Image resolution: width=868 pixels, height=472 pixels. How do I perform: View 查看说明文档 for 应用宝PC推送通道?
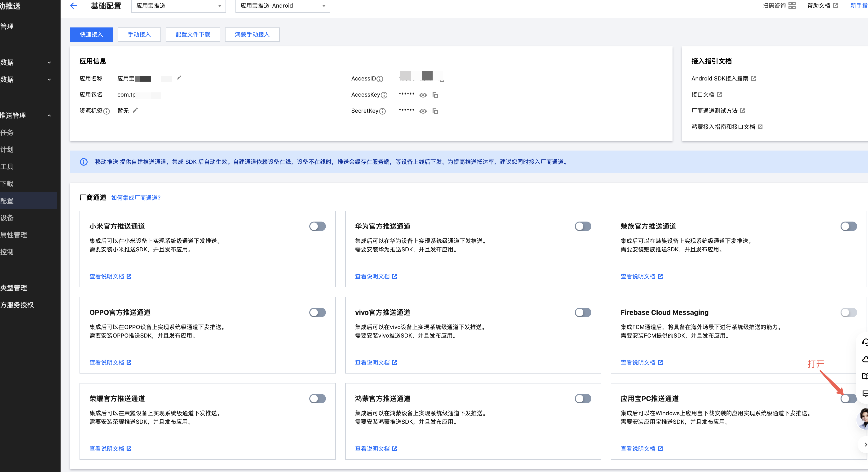(642, 449)
